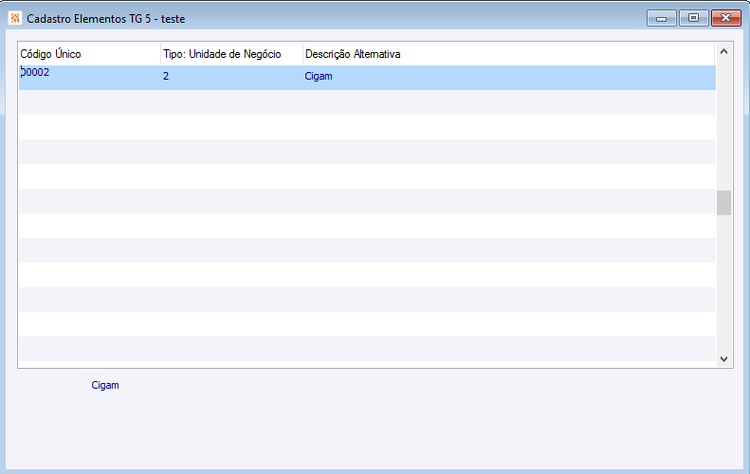
Task: Click the orange Cigam app icon in title bar
Action: [x=15, y=18]
